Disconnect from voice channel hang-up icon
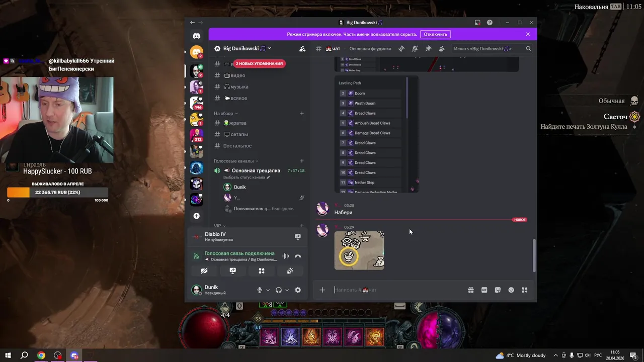The height and width of the screenshot is (362, 644). pyautogui.click(x=298, y=256)
